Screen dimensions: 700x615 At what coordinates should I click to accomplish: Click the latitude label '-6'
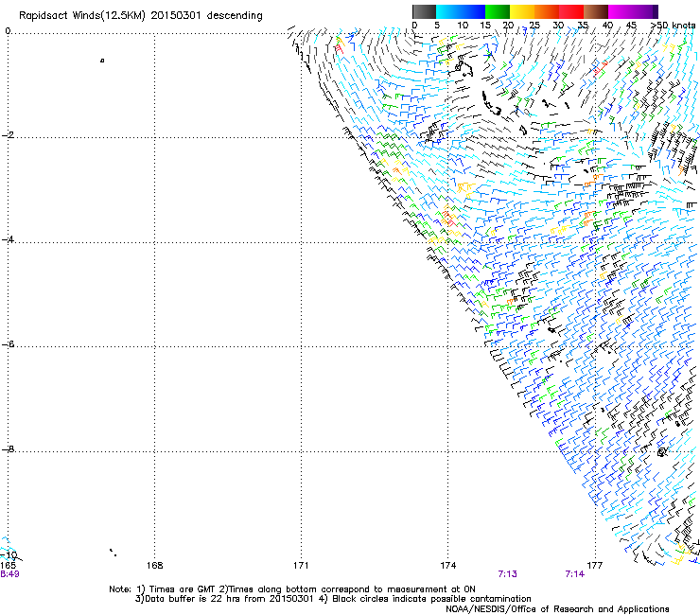pyautogui.click(x=8, y=343)
